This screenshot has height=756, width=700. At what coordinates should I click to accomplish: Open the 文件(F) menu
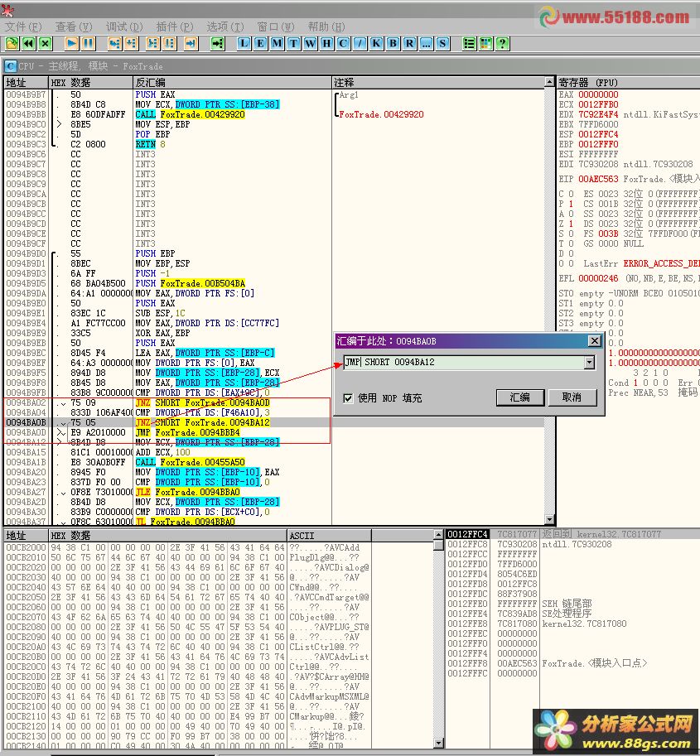tap(23, 26)
